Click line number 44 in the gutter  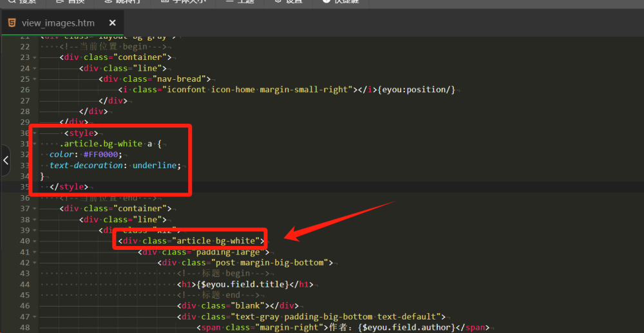(x=24, y=284)
